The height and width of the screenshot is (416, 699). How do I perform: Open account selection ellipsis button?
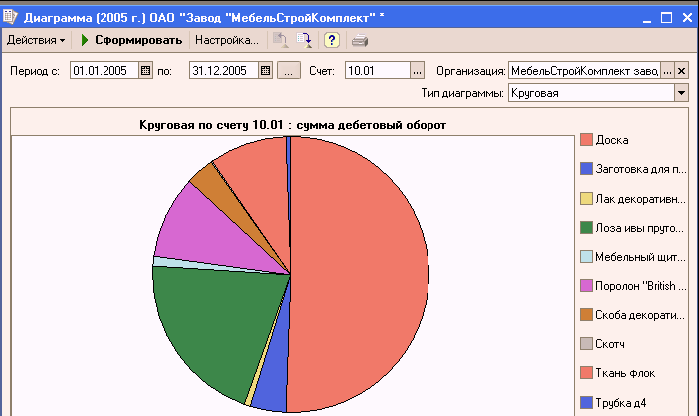417,71
